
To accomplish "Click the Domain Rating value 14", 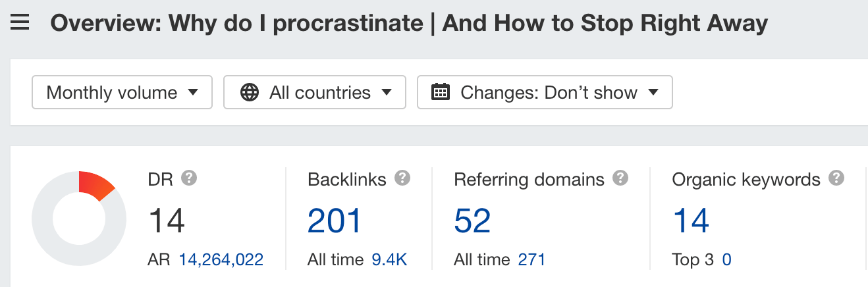I will [167, 221].
